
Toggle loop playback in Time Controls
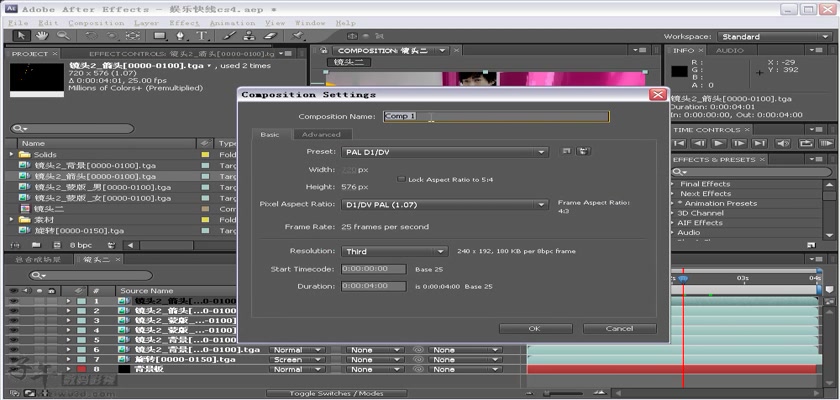point(805,143)
